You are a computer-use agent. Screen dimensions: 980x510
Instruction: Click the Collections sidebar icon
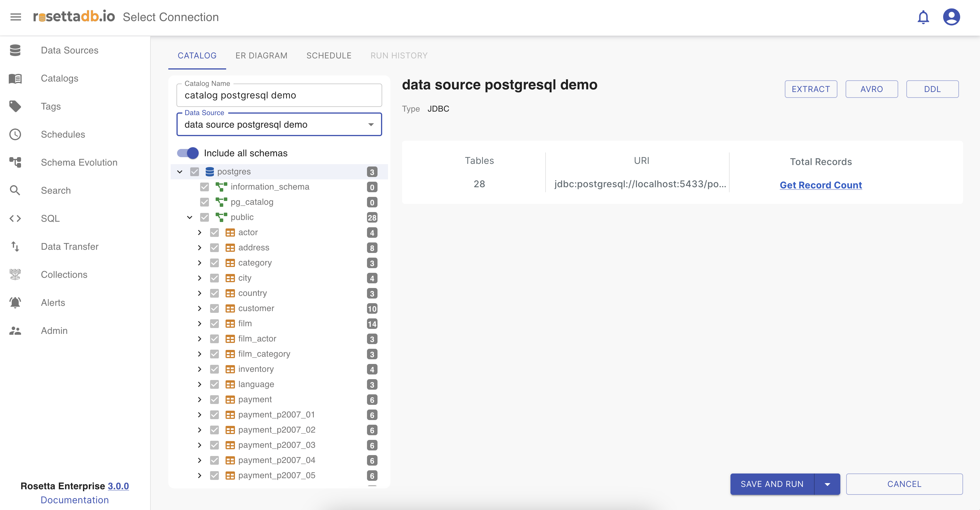click(x=15, y=275)
